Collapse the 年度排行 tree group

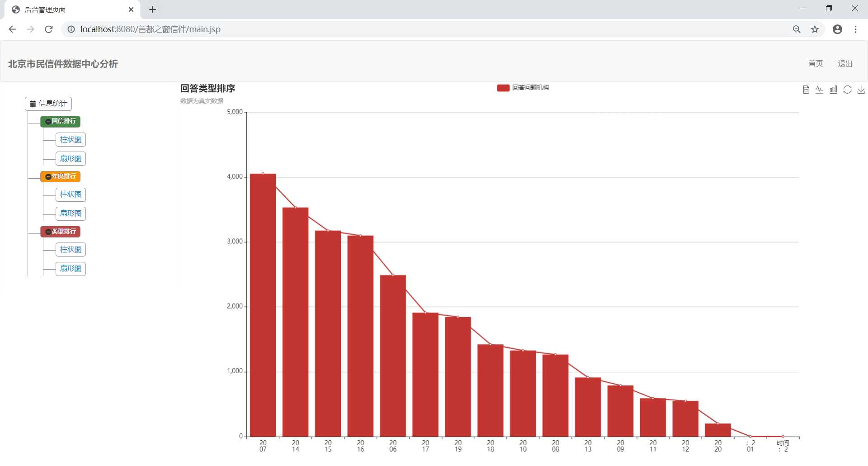60,176
